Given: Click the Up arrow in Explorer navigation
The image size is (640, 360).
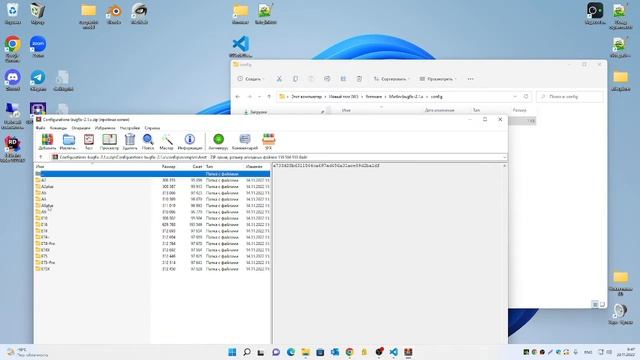Looking at the screenshot, I should coord(269,97).
